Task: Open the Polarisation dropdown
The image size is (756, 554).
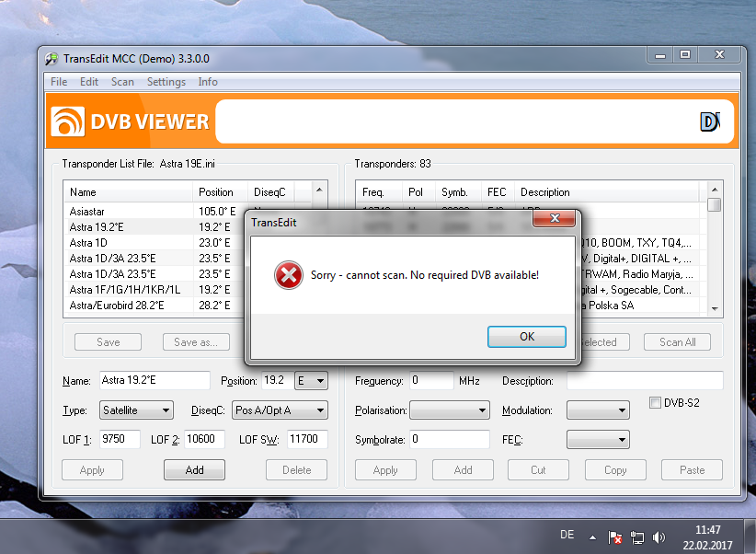Action: click(450, 410)
